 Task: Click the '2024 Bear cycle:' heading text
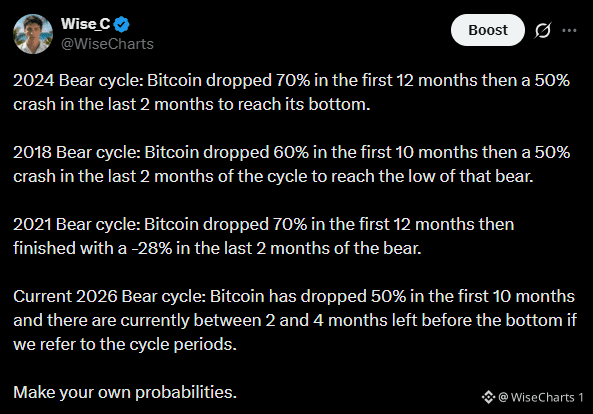(78, 81)
